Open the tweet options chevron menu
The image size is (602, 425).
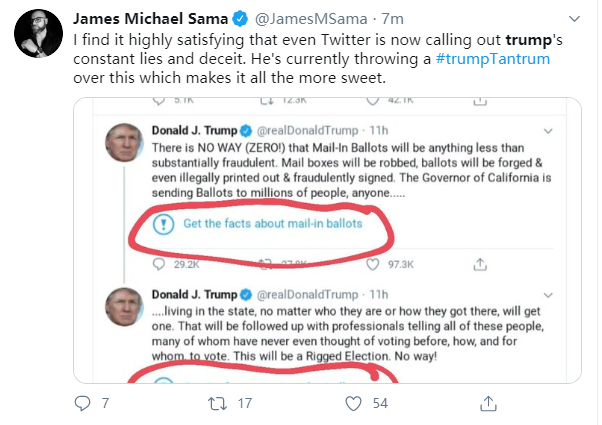pos(574,19)
